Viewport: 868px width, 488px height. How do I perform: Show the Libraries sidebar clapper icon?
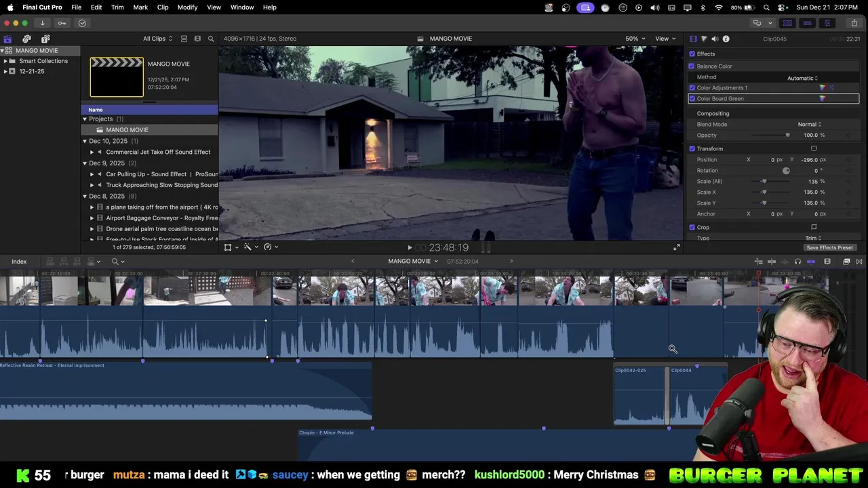point(7,39)
